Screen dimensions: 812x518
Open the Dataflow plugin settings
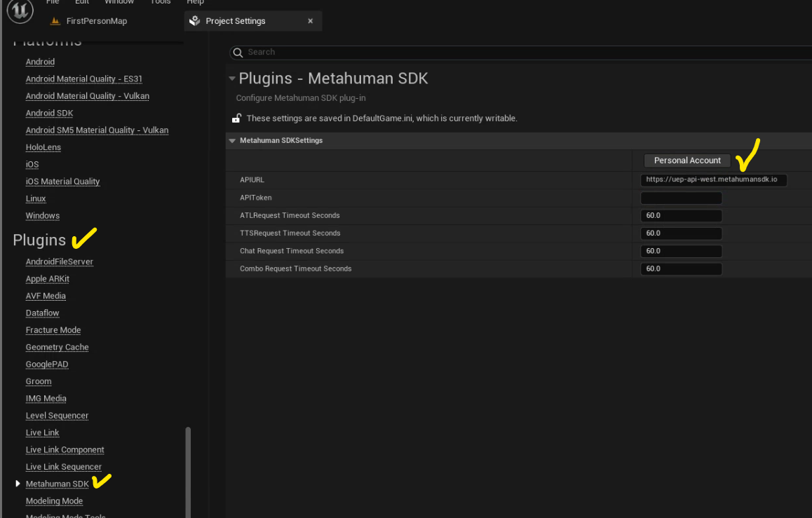tap(43, 313)
